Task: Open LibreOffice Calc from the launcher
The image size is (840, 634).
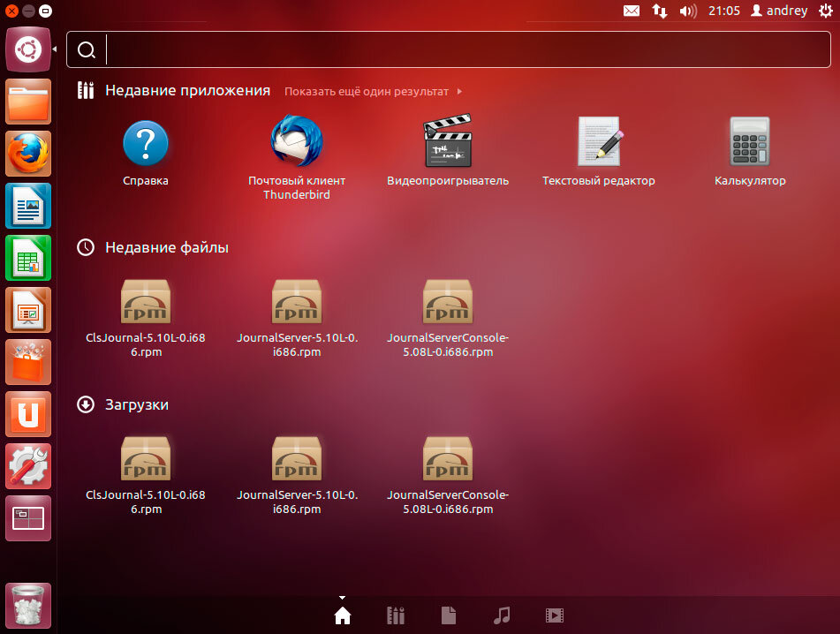Action: 28,258
